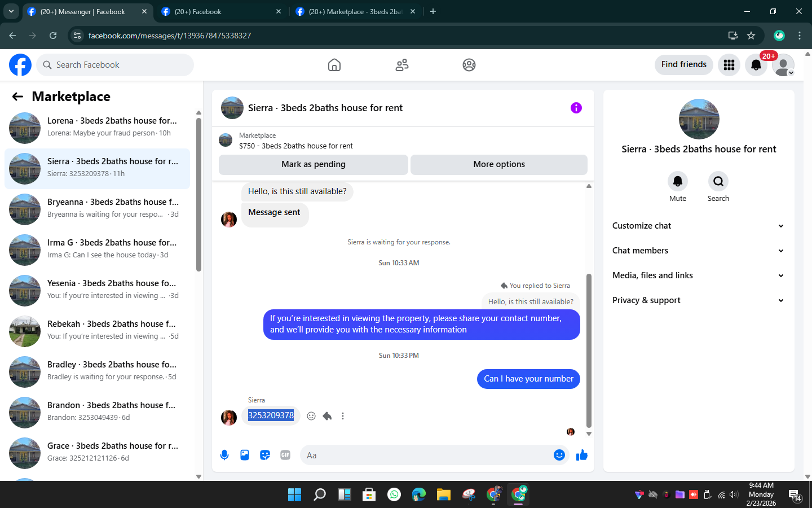Open Microsoft Store from the taskbar
Screen dimensions: 812x508
coord(369,494)
